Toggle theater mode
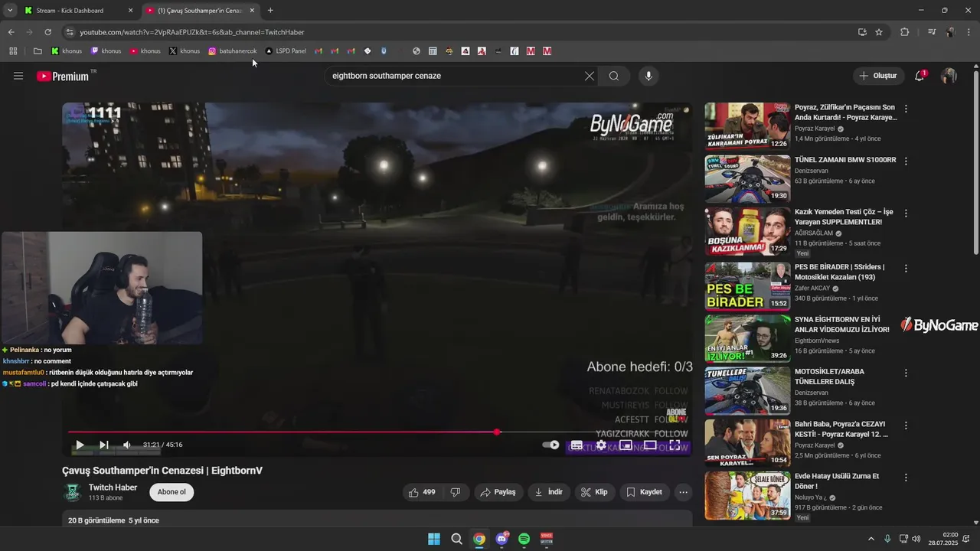This screenshot has width=980, height=551. tap(650, 445)
